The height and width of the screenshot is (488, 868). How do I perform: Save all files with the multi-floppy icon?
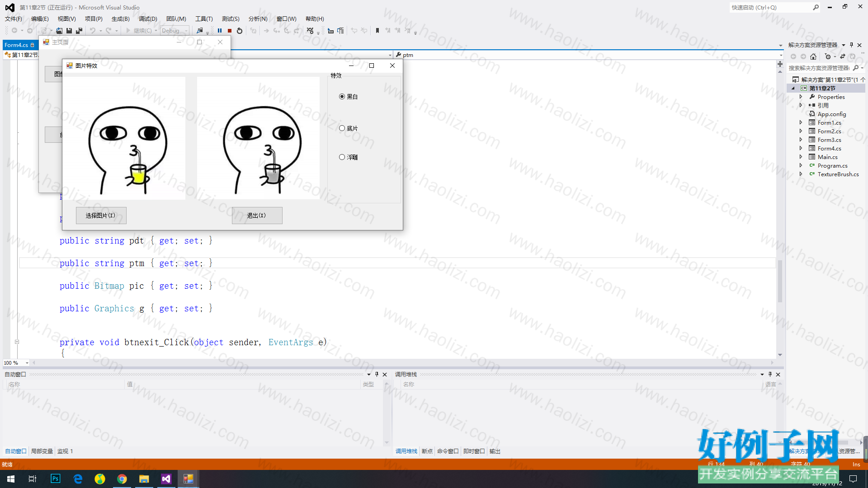tap(79, 31)
